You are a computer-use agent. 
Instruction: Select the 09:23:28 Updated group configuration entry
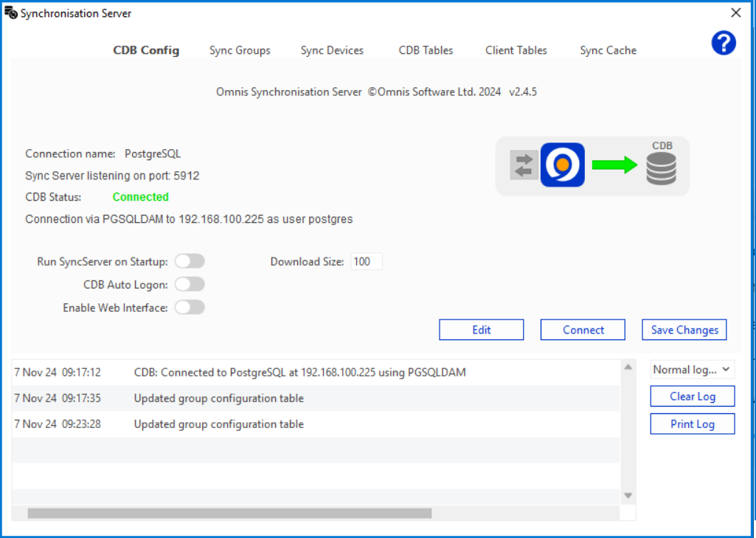316,424
